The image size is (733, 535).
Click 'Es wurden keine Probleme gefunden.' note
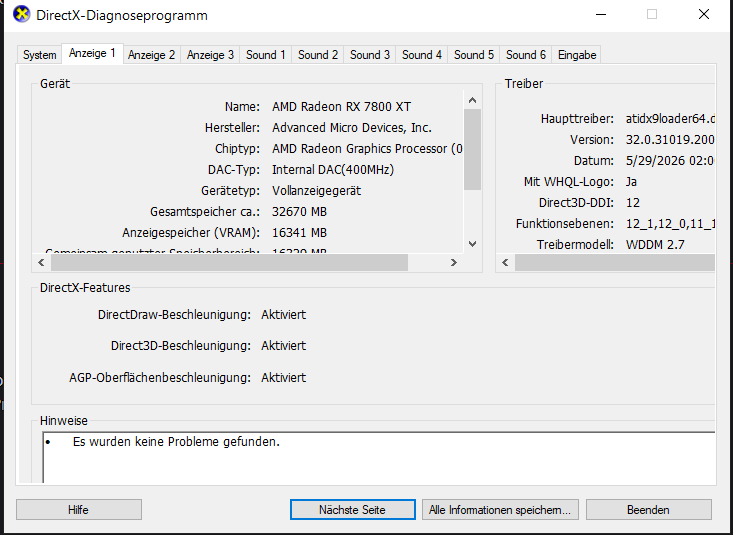[176, 442]
